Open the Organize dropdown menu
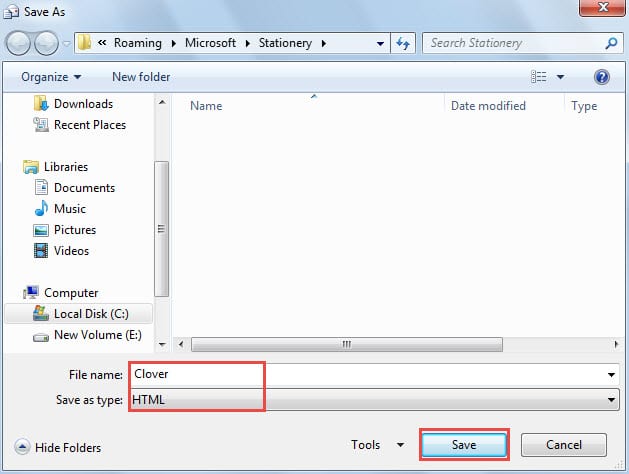The image size is (629, 474). (x=49, y=77)
